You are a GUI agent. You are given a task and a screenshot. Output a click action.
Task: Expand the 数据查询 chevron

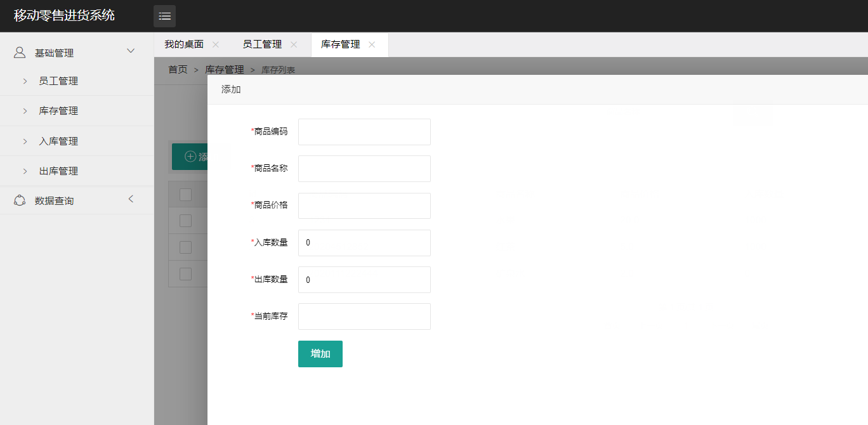[131, 199]
